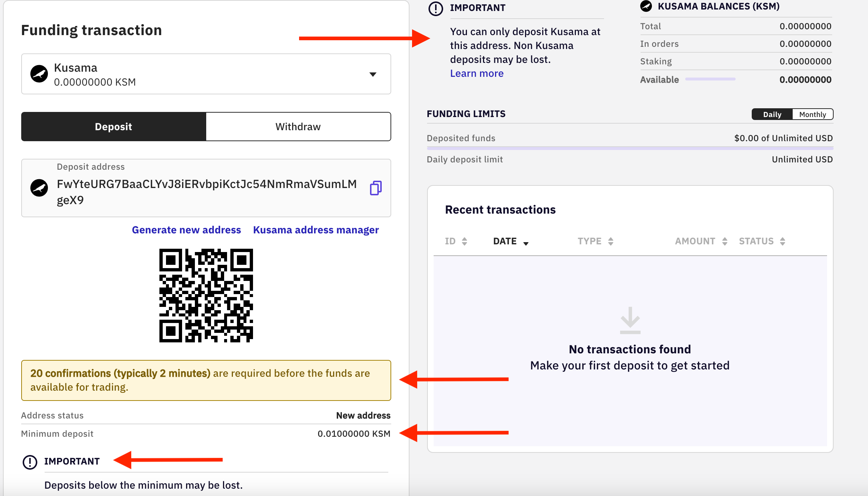
Task: Click the Daily deposit limit Unlimited USD value
Action: 803,159
